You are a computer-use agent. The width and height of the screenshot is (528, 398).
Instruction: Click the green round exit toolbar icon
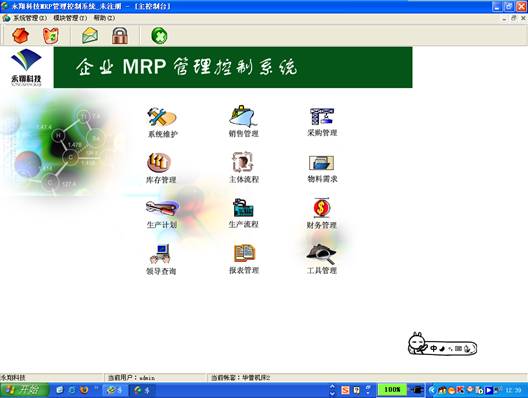[159, 36]
